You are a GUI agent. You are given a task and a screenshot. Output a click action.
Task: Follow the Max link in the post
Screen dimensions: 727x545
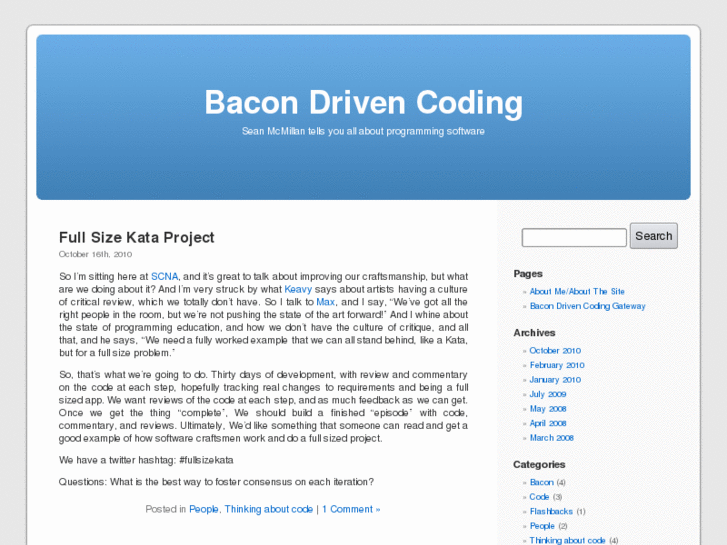(x=325, y=302)
